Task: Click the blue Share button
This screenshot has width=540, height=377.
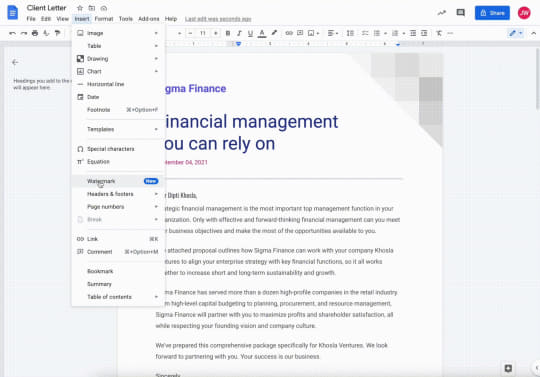Action: [492, 13]
